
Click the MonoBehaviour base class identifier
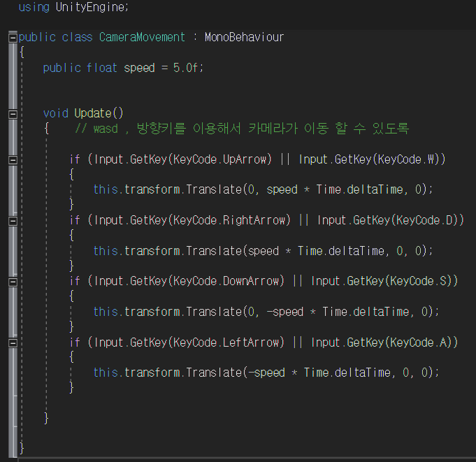click(244, 37)
